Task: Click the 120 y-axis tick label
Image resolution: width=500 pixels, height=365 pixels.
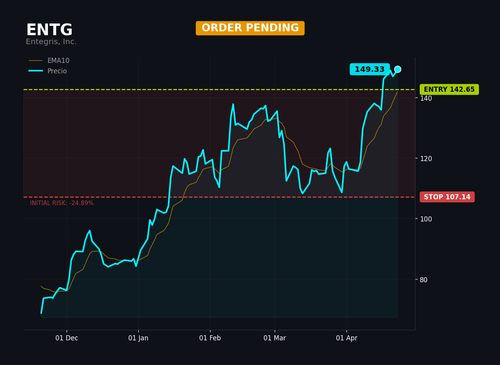Action: [x=426, y=159]
